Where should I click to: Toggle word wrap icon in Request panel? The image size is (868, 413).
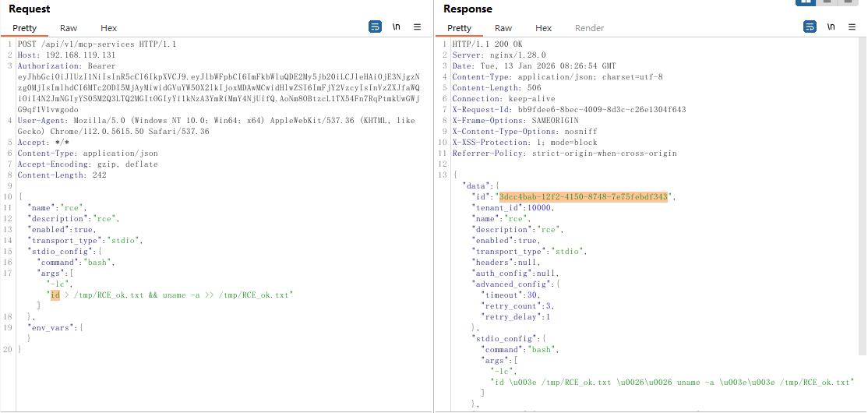(x=375, y=26)
